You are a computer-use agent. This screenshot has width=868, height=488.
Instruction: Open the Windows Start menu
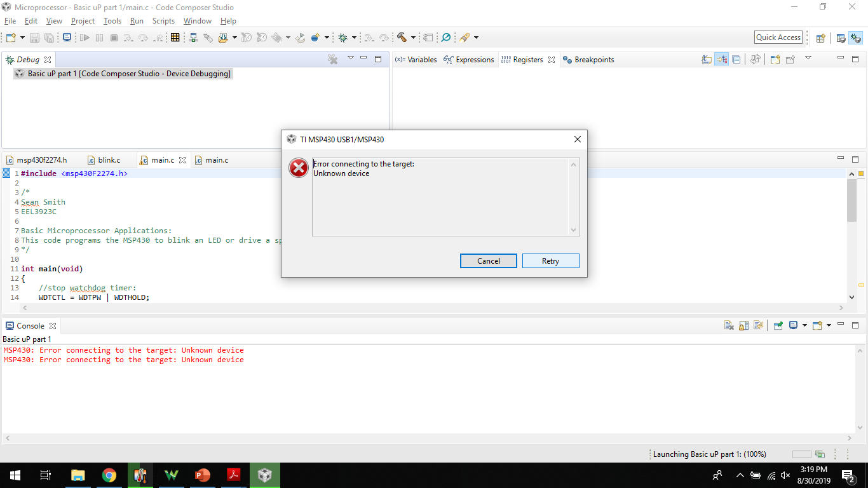pos(15,475)
